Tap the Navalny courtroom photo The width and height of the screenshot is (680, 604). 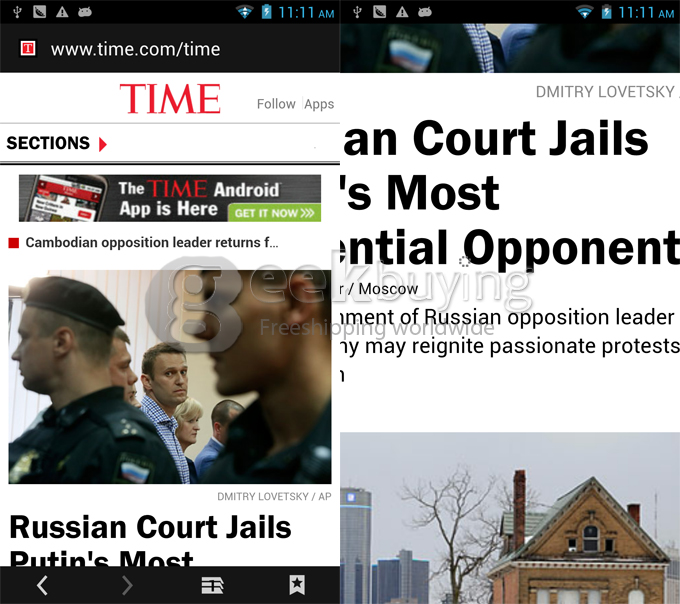170,377
